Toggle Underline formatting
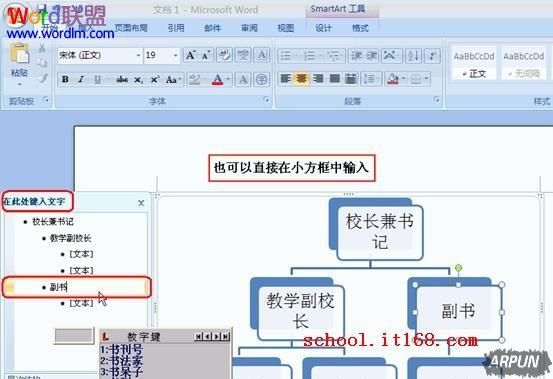Viewport: 553px width, 379px height. pyautogui.click(x=97, y=79)
